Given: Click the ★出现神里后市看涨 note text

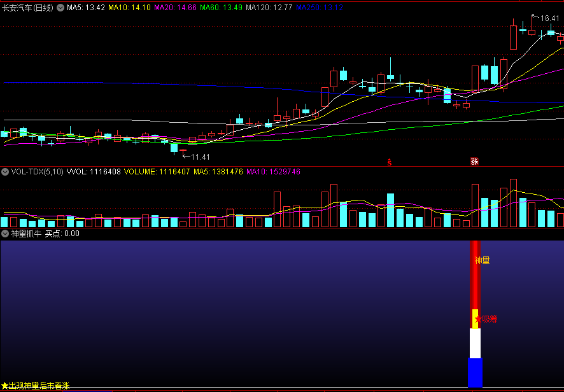Looking at the screenshot, I should pos(35,386).
